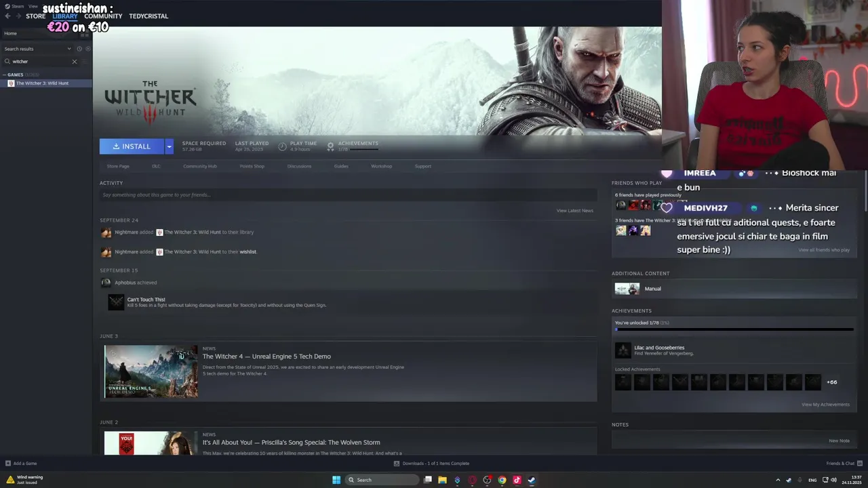Click the ready-to-play filter icon
Viewport: 868px width, 488px height.
tap(87, 49)
